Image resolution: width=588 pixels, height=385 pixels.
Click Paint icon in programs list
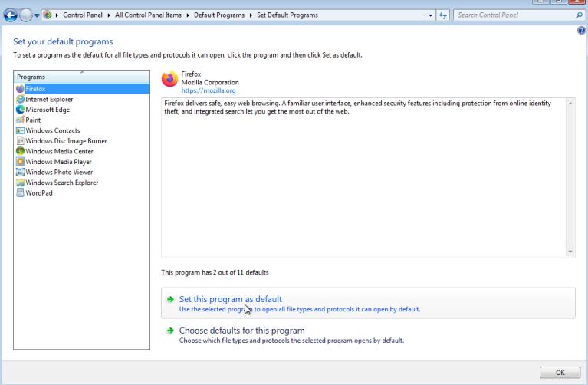tap(20, 120)
